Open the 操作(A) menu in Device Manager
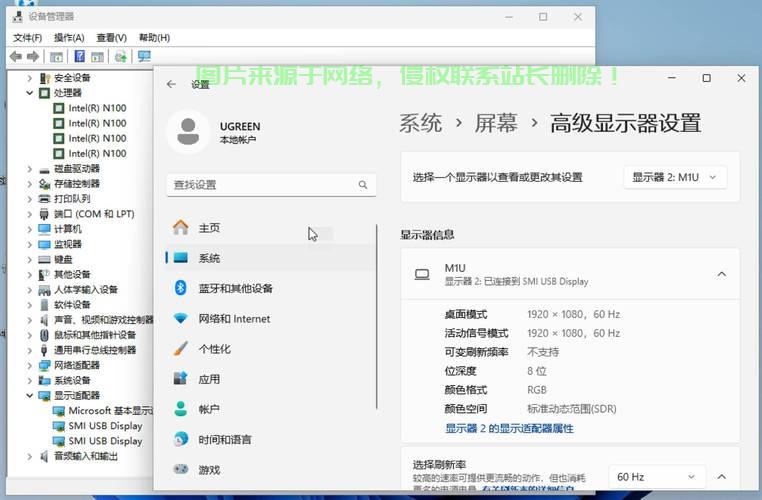 point(69,37)
